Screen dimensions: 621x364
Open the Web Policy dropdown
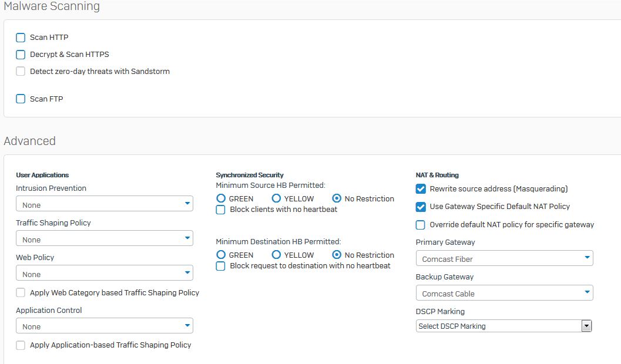tap(104, 273)
